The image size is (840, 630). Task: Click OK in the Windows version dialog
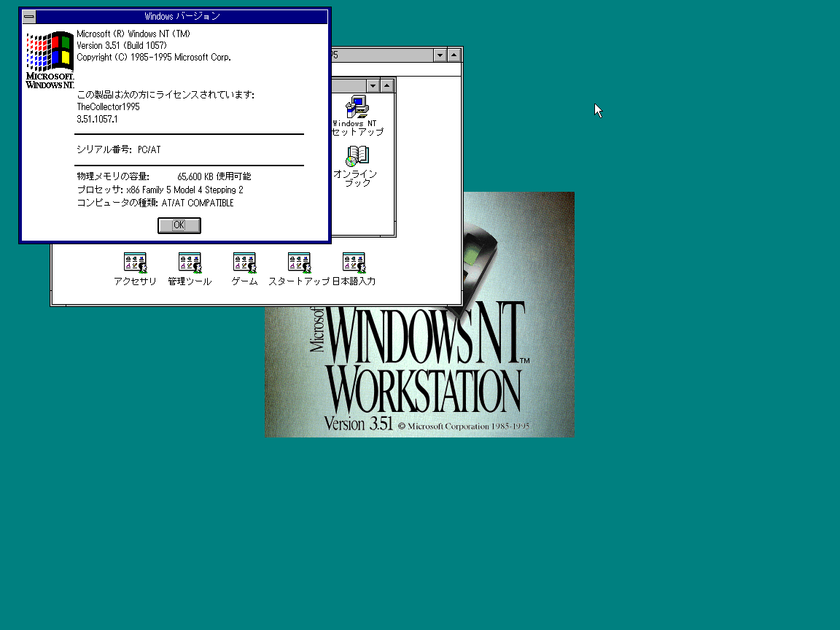pyautogui.click(x=179, y=225)
